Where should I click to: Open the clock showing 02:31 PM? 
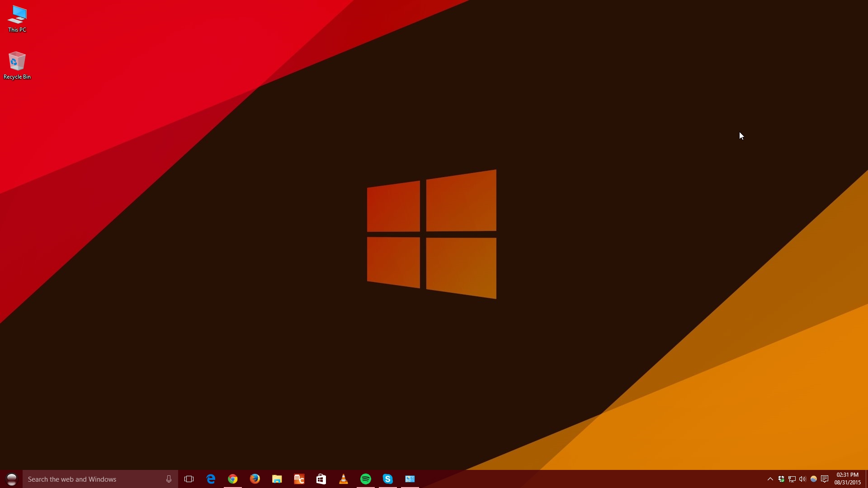click(848, 479)
